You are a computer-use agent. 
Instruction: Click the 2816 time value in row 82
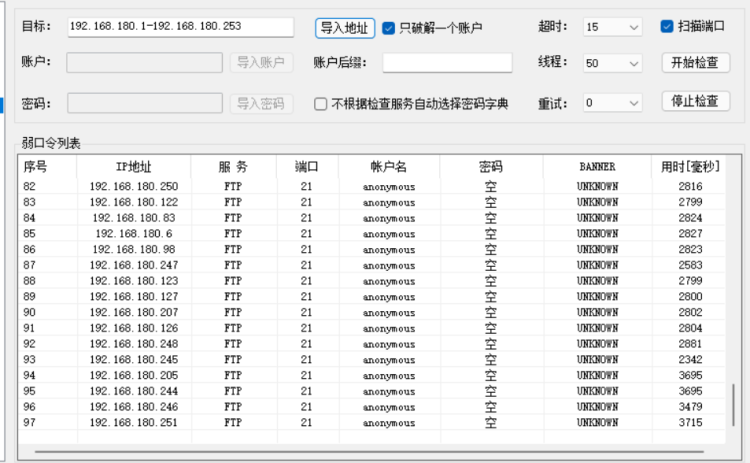click(x=690, y=186)
